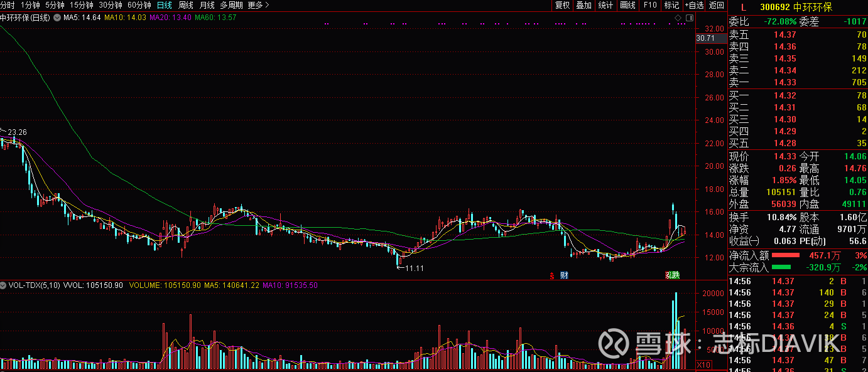868x372 pixels.
Task: Add stock with the +自选 button
Action: point(694,5)
